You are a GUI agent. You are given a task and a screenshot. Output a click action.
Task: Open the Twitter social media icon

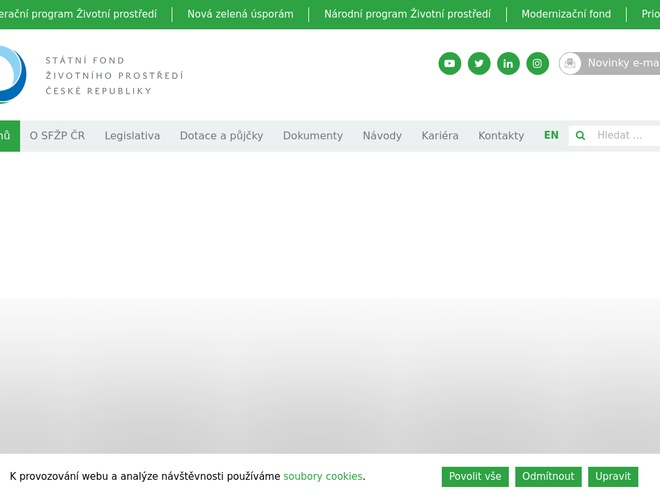coord(479,64)
